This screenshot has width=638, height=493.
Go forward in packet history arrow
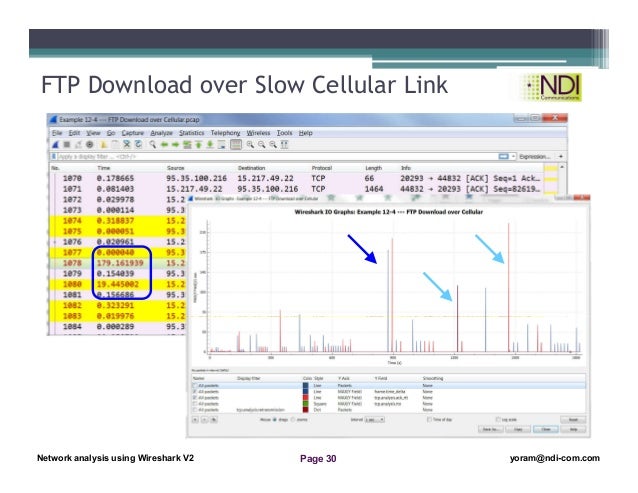point(175,144)
